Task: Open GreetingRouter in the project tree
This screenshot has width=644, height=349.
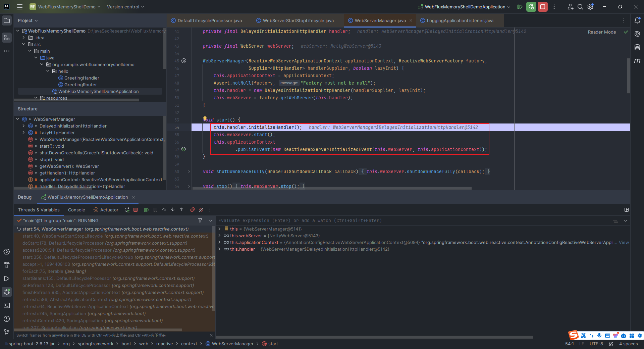Action: tap(80, 85)
